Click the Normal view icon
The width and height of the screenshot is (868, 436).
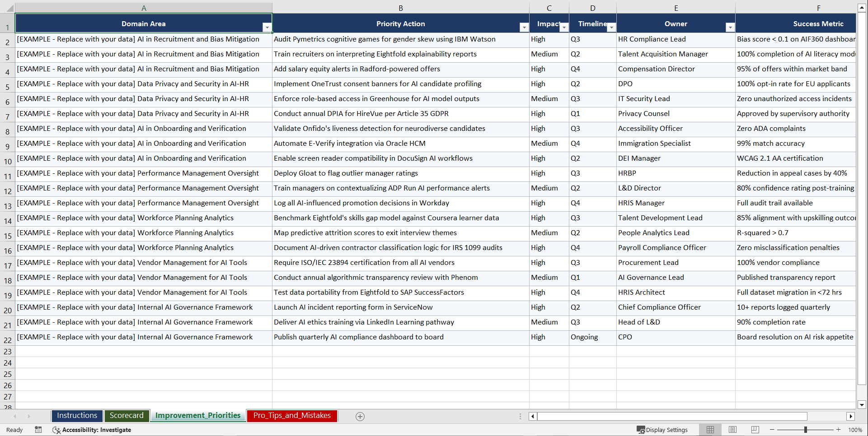(710, 430)
